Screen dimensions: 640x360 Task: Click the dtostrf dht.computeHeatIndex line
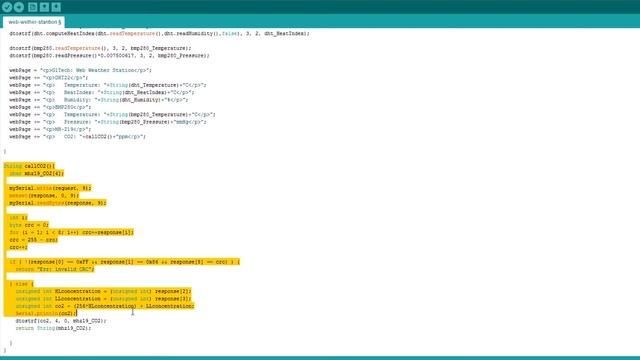159,33
